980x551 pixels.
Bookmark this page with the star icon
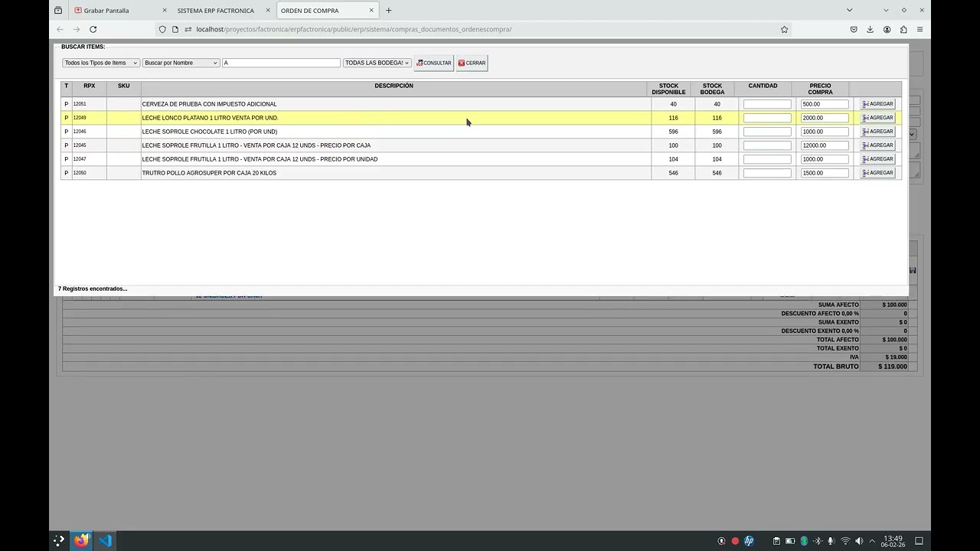click(784, 29)
